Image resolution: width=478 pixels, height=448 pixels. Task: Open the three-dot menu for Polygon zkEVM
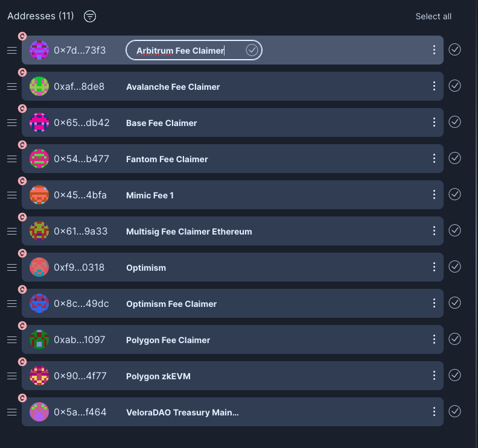point(434,376)
